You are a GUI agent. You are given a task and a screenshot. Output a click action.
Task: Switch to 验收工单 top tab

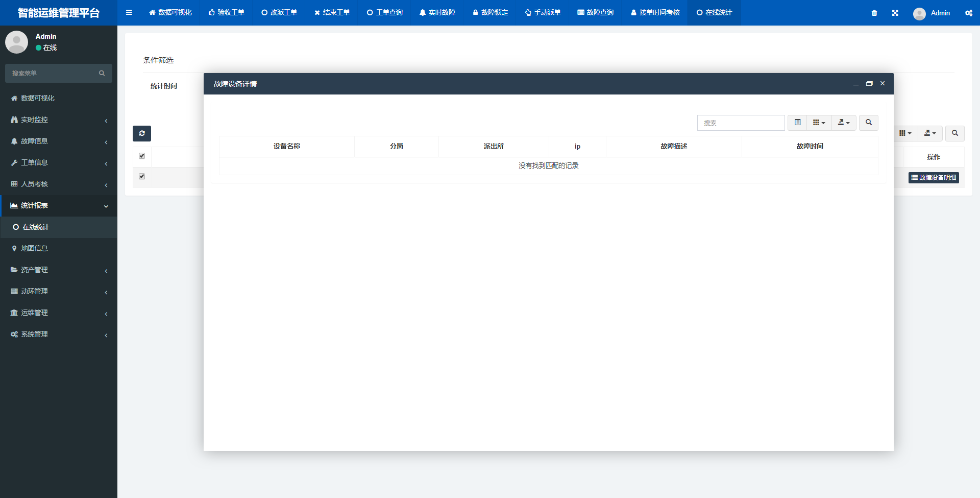227,13
